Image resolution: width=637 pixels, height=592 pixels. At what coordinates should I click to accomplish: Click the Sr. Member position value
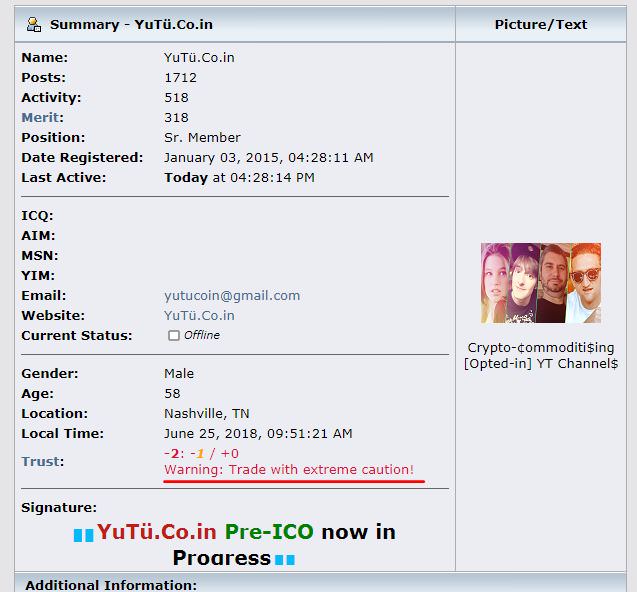[x=202, y=137]
